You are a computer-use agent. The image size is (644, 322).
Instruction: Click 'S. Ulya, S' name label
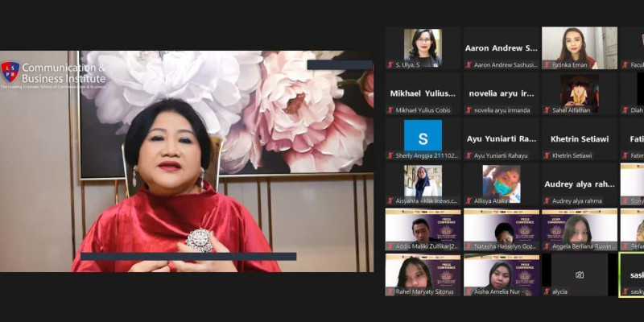[407, 65]
